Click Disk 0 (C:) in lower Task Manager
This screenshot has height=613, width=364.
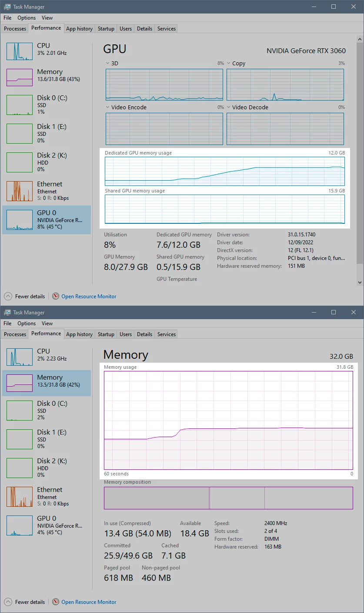[x=47, y=411]
